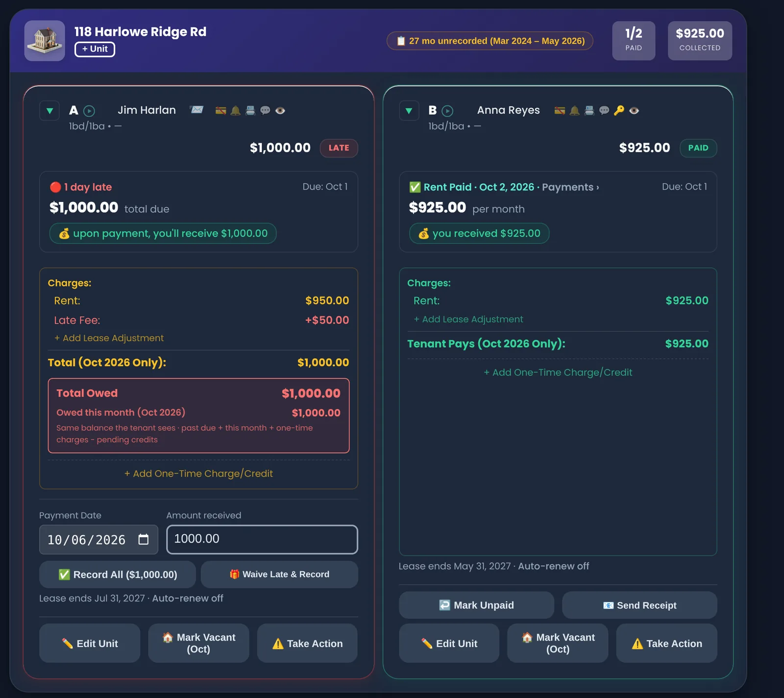The height and width of the screenshot is (698, 784).
Task: Mark unit B vacant for Oct
Action: 558,643
